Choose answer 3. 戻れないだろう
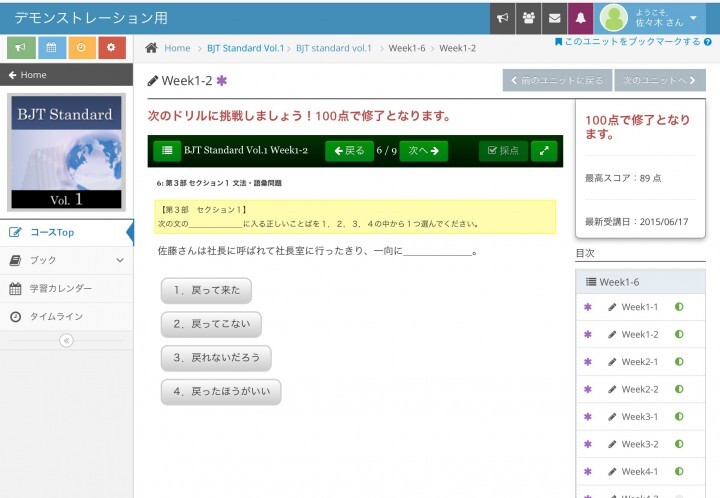Image resolution: width=720 pixels, height=498 pixels. [x=216, y=358]
